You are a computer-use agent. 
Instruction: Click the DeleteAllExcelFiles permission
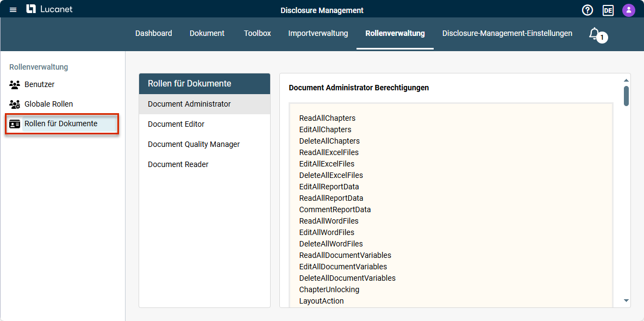pos(331,176)
